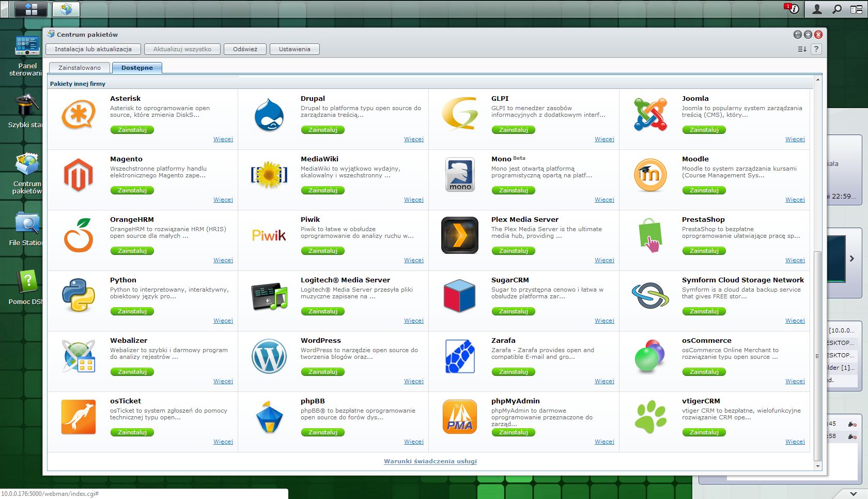Image resolution: width=868 pixels, height=499 pixels.
Task: Open the Centrum pakietów desktop shortcut
Action: pos(27,173)
